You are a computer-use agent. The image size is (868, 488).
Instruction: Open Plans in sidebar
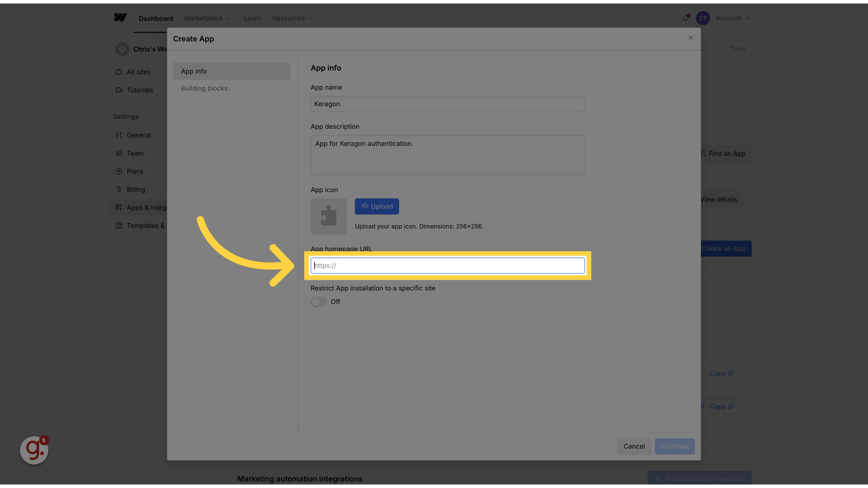(135, 171)
